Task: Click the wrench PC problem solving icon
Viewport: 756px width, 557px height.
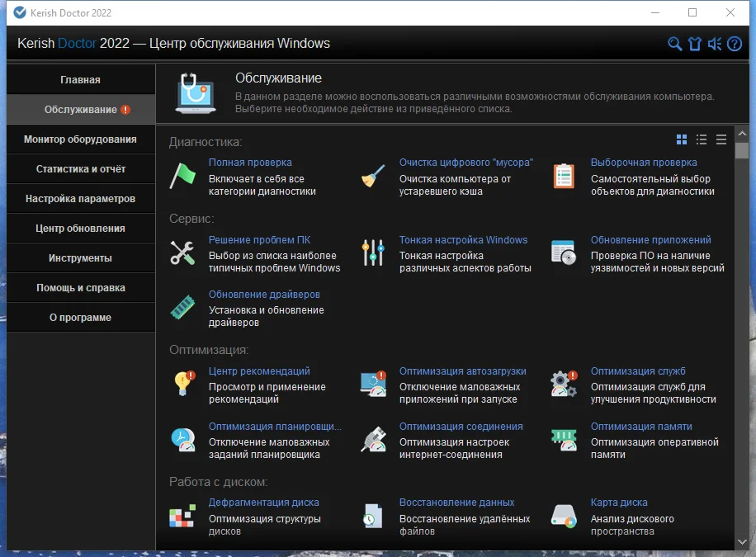Action: [x=182, y=253]
